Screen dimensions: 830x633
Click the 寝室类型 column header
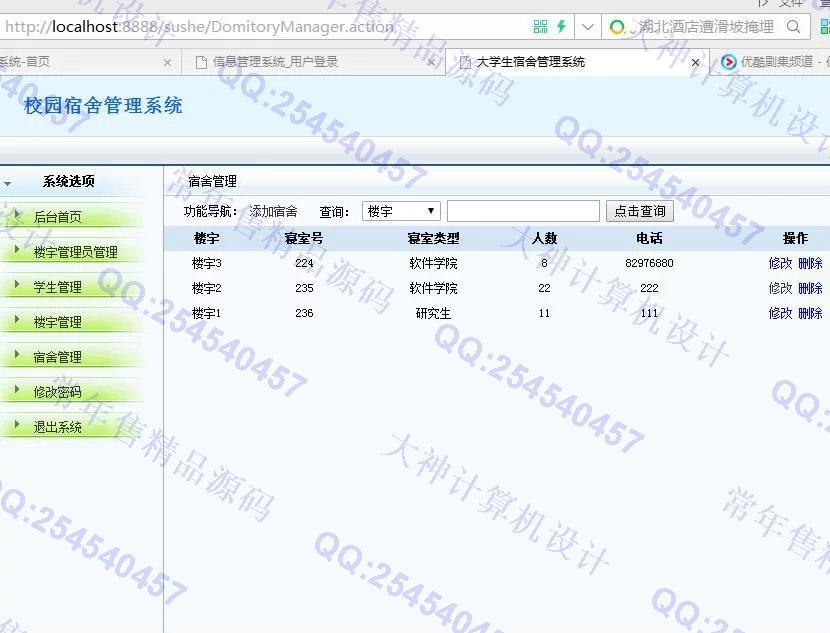click(x=434, y=238)
